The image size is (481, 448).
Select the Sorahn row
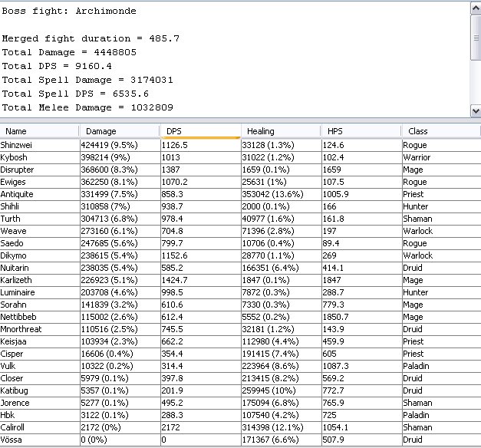[x=240, y=305]
